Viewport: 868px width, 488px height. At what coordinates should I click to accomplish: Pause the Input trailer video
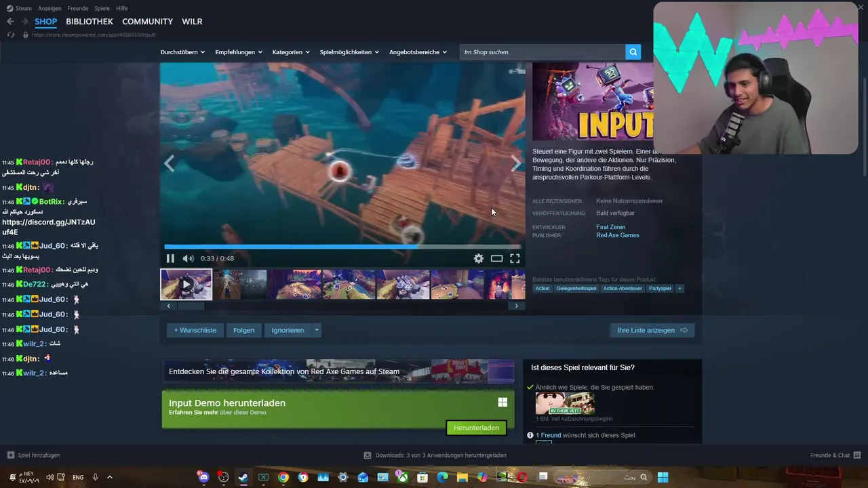tap(170, 258)
